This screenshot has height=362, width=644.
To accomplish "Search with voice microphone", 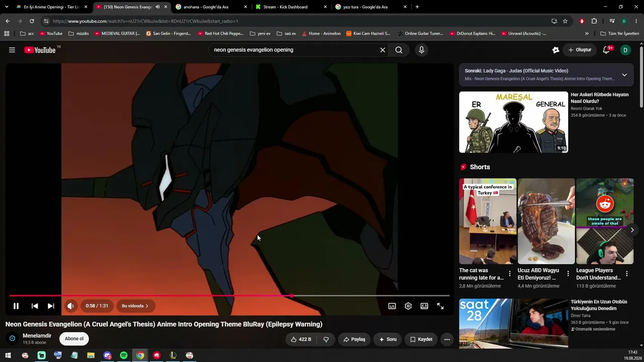I will (422, 50).
